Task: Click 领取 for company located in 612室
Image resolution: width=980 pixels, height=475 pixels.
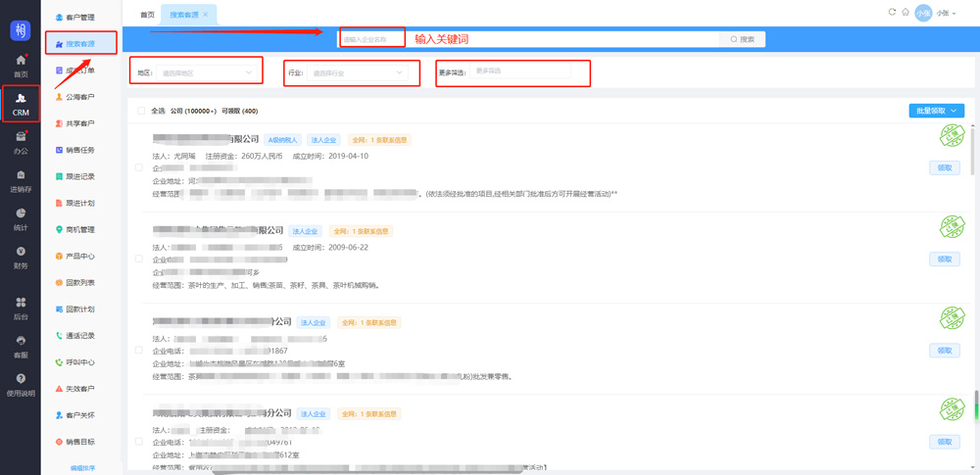Action: click(945, 442)
